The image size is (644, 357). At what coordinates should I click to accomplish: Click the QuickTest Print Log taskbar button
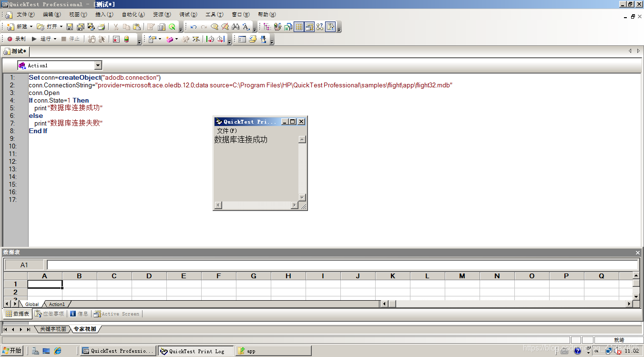click(x=196, y=351)
